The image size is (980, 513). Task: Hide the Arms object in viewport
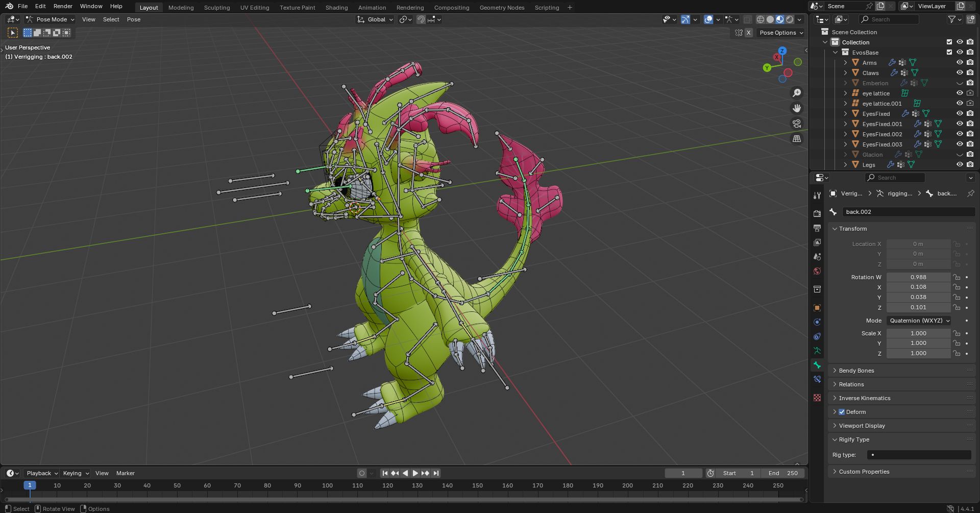pos(960,63)
